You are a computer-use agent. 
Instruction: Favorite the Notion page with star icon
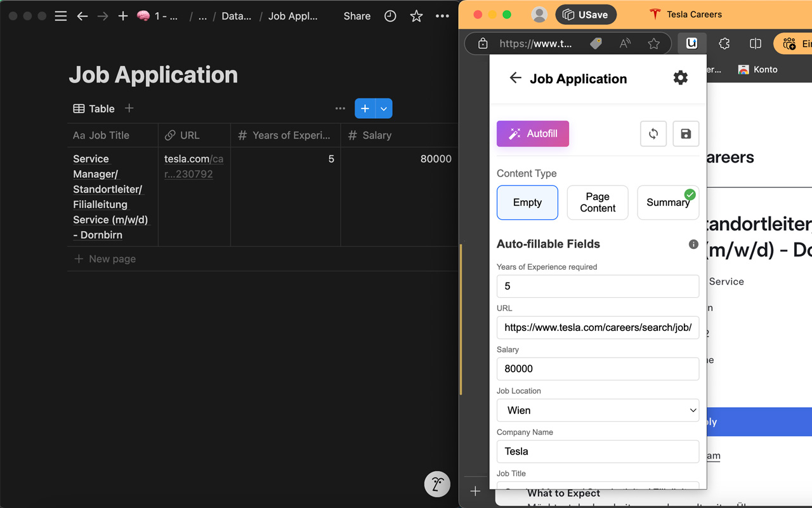coord(416,16)
